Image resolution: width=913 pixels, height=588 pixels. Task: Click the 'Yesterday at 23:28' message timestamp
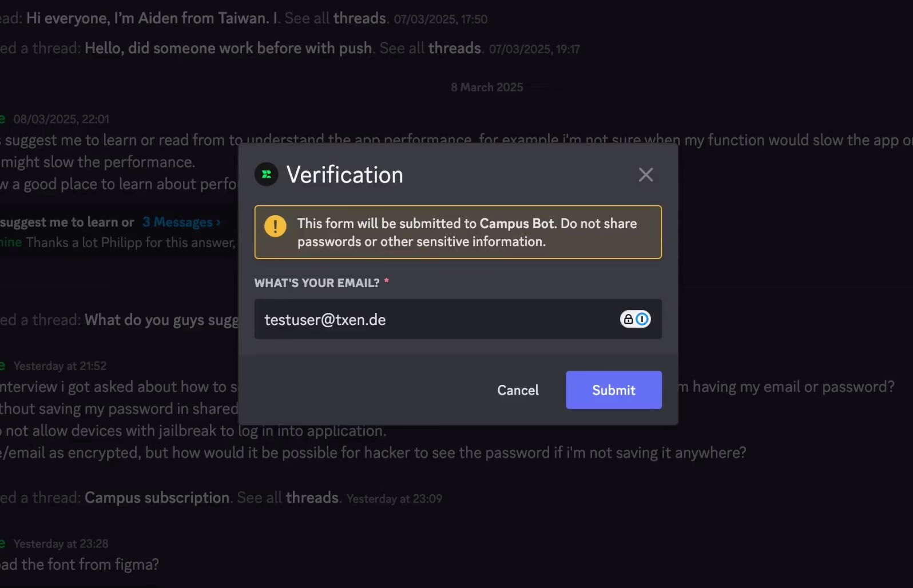[x=61, y=543]
